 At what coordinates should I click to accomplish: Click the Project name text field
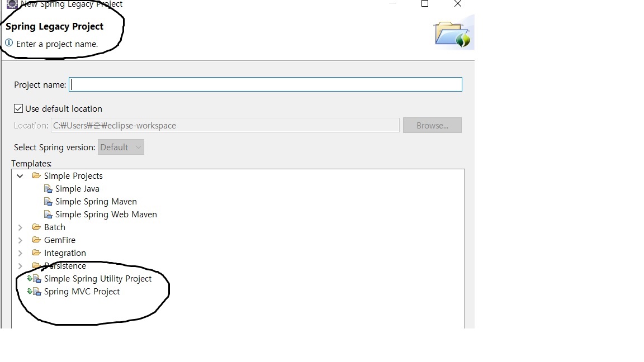[266, 84]
